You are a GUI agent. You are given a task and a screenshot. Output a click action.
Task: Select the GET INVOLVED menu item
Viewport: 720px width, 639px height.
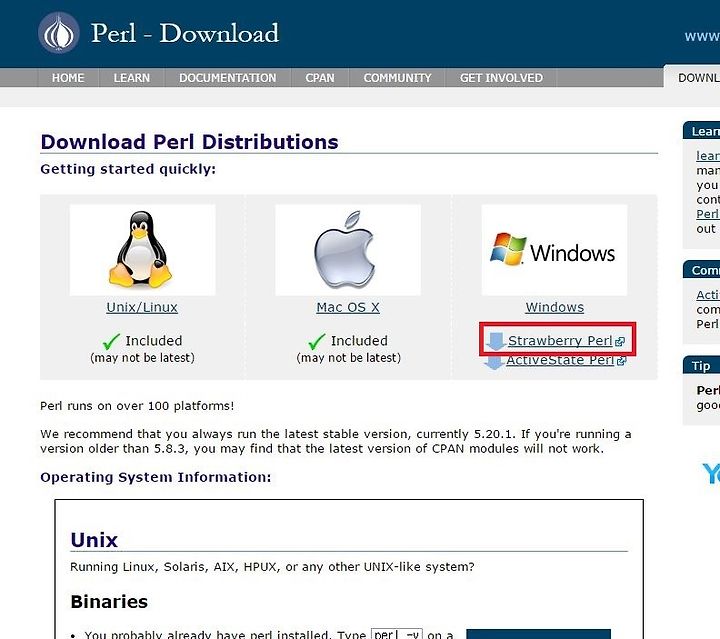pyautogui.click(x=501, y=78)
